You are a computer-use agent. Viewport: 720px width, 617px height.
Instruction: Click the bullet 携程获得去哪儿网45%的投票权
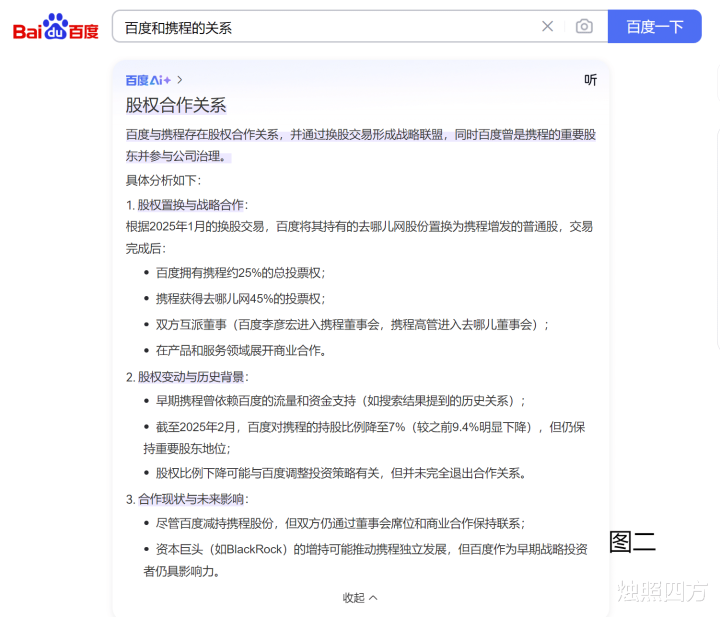241,299
